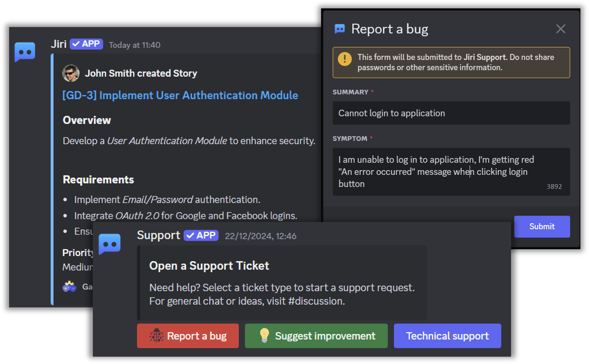Click the green Suggest improvement button
This screenshot has width=589, height=364.
316,336
